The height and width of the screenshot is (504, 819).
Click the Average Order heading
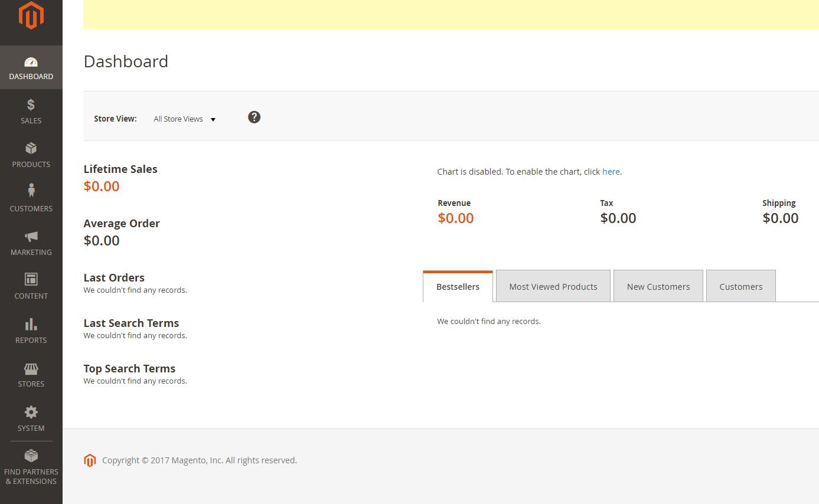point(122,223)
